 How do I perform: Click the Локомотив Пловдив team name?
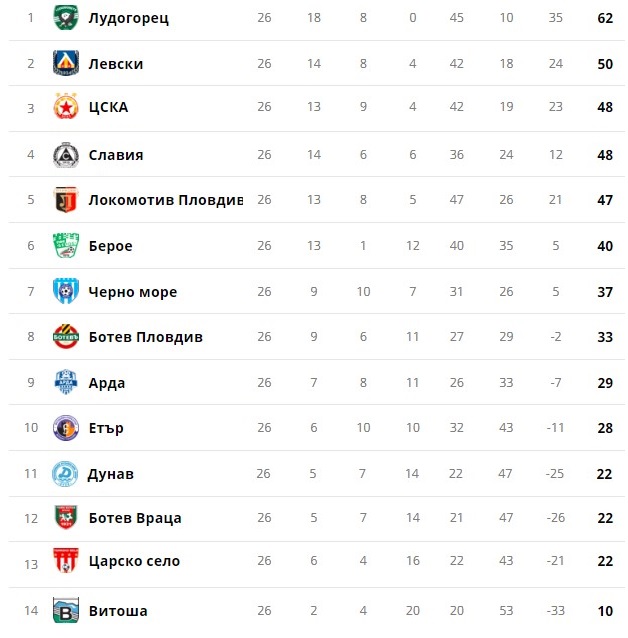click(x=166, y=200)
